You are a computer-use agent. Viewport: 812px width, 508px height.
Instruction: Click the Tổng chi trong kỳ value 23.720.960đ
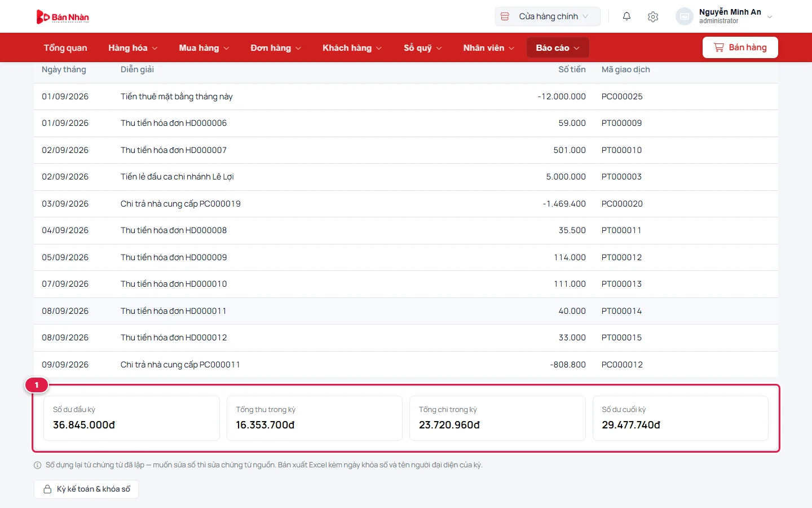449,425
